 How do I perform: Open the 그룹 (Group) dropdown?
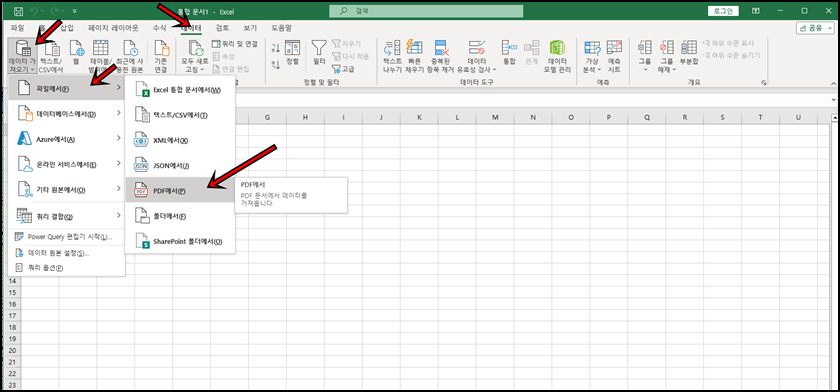[645, 56]
